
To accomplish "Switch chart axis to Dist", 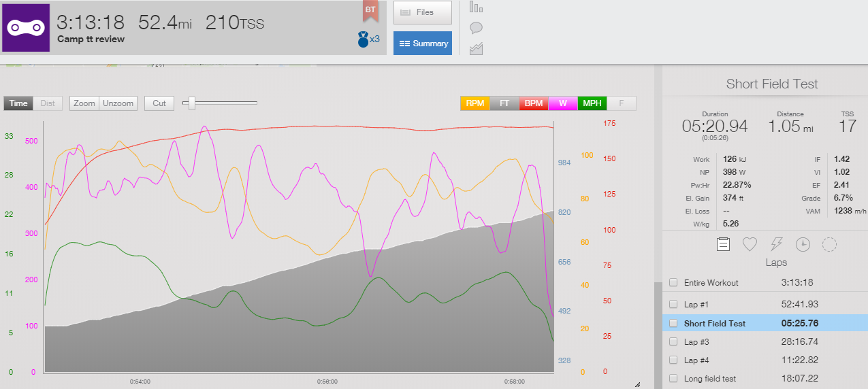I will tap(48, 103).
